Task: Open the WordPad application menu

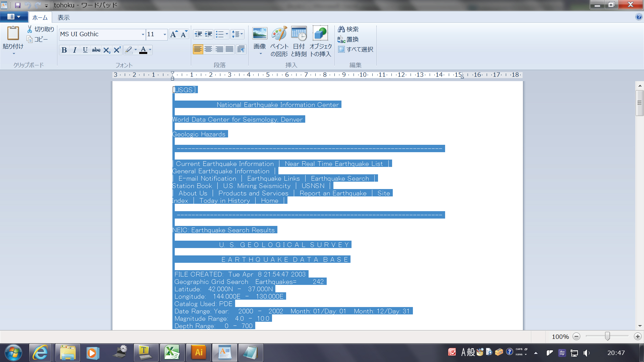Action: click(14, 17)
